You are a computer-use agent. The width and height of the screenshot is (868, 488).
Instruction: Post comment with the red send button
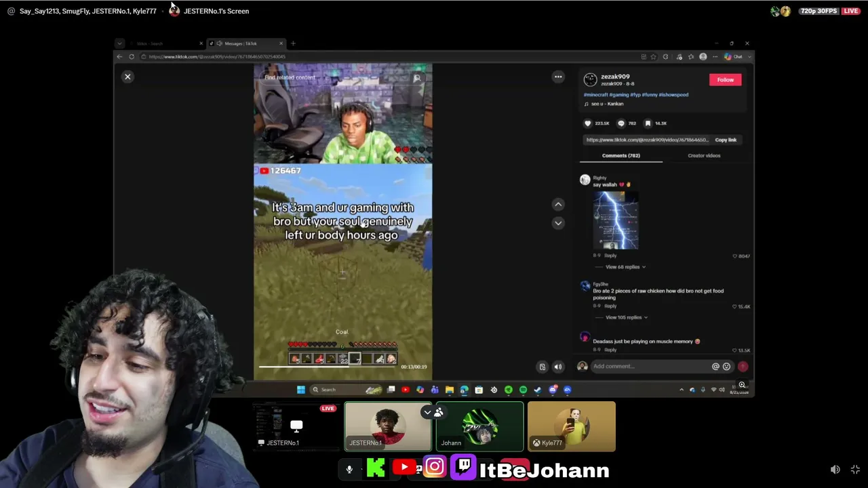point(743,367)
